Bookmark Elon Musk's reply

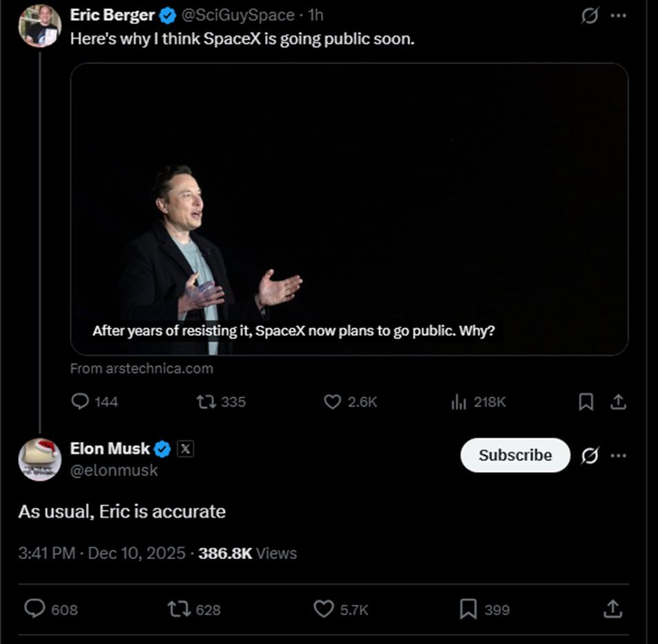(468, 609)
